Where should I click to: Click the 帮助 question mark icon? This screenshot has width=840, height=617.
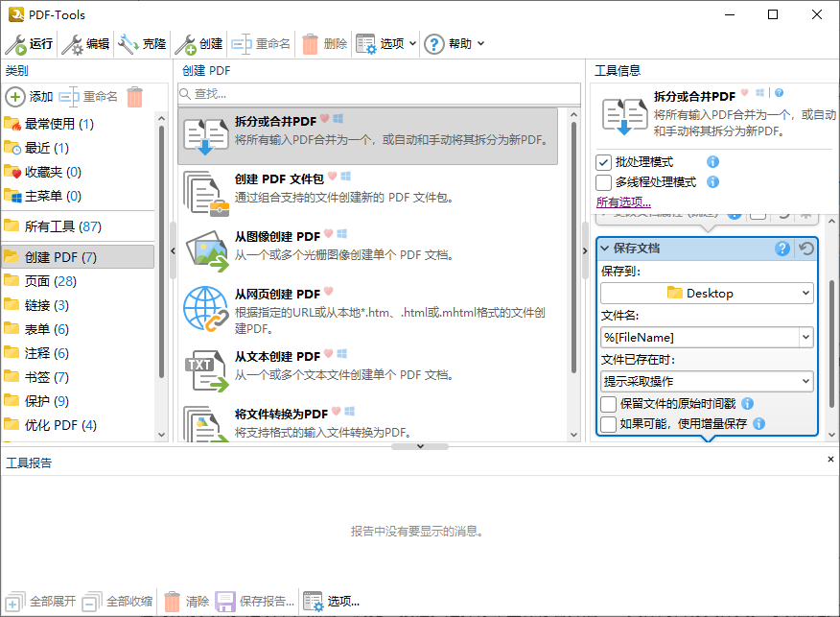pyautogui.click(x=432, y=43)
